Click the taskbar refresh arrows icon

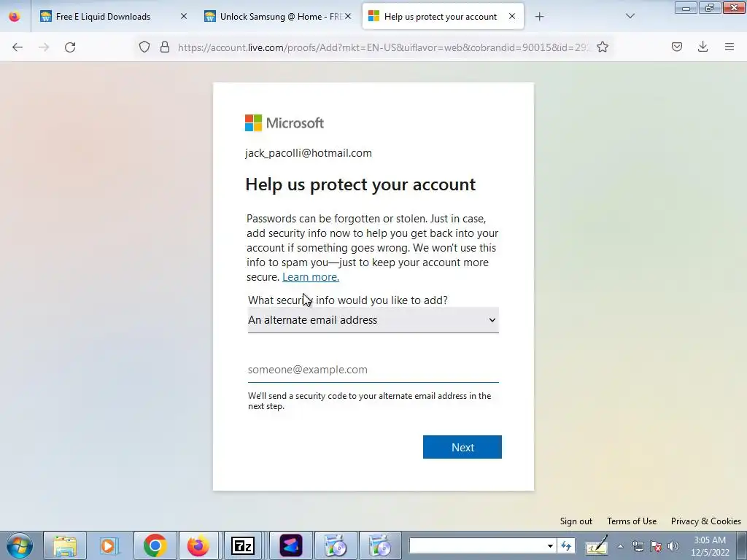566,545
